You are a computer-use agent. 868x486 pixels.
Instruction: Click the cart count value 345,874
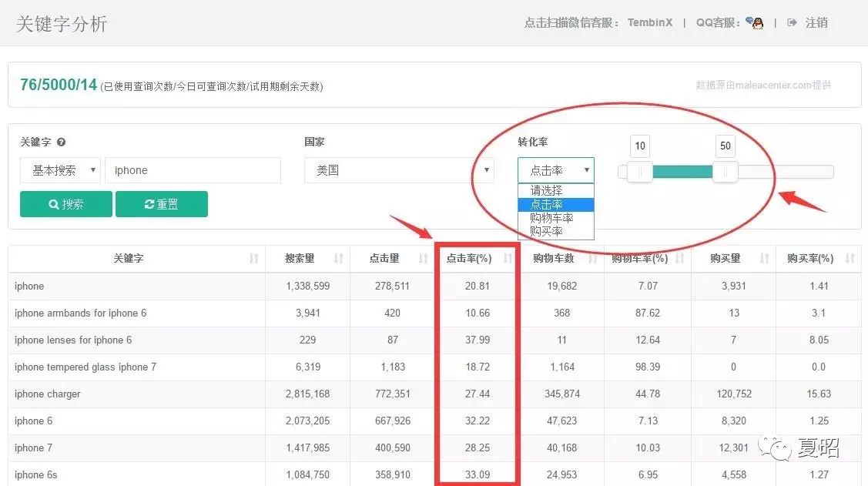pos(562,394)
